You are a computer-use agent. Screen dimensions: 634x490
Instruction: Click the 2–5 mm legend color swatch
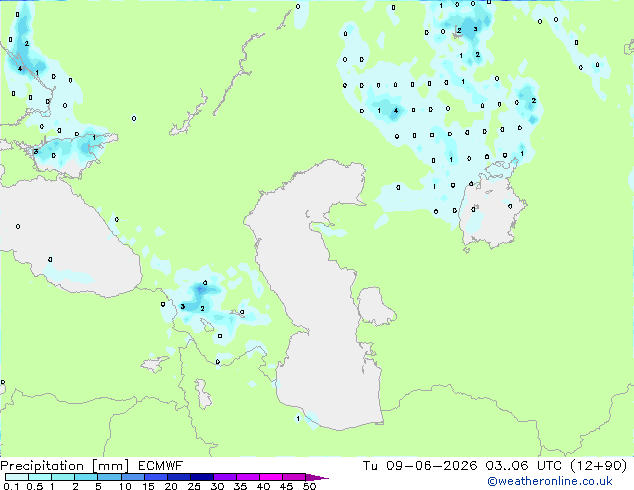click(x=86, y=477)
